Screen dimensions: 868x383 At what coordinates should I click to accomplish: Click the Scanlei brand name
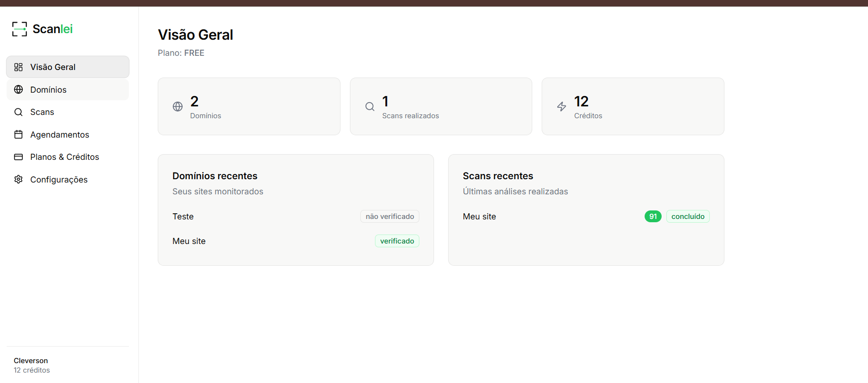point(52,29)
